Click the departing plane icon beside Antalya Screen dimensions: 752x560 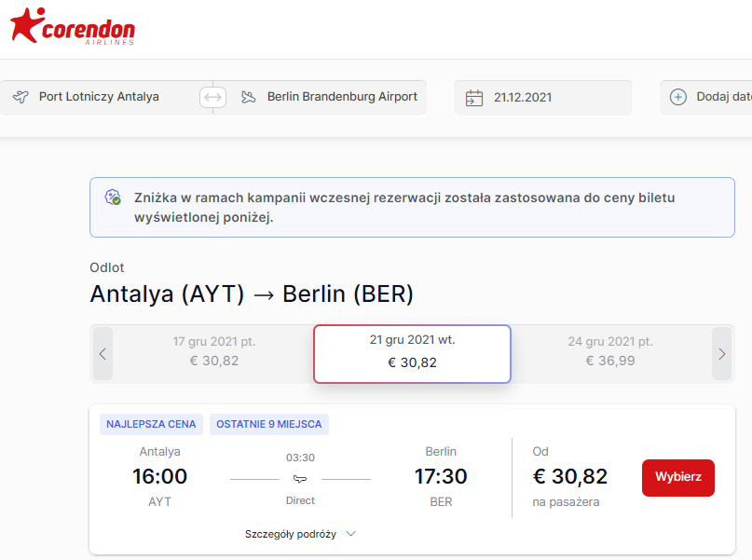click(21, 97)
